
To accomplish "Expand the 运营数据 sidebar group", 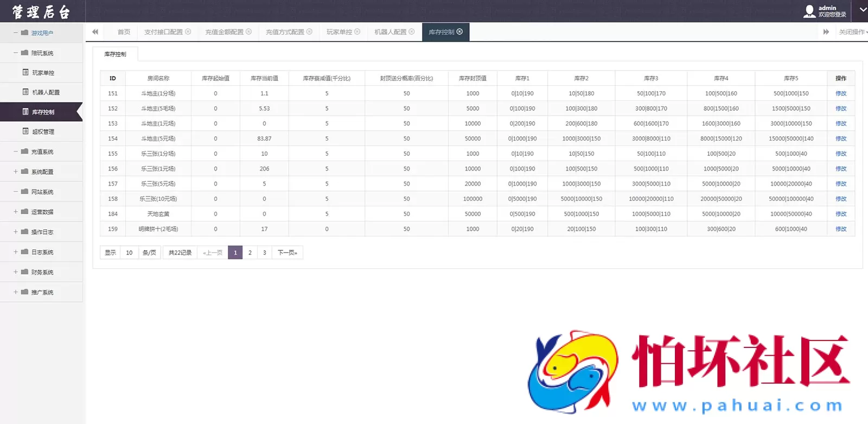I will pyautogui.click(x=41, y=212).
